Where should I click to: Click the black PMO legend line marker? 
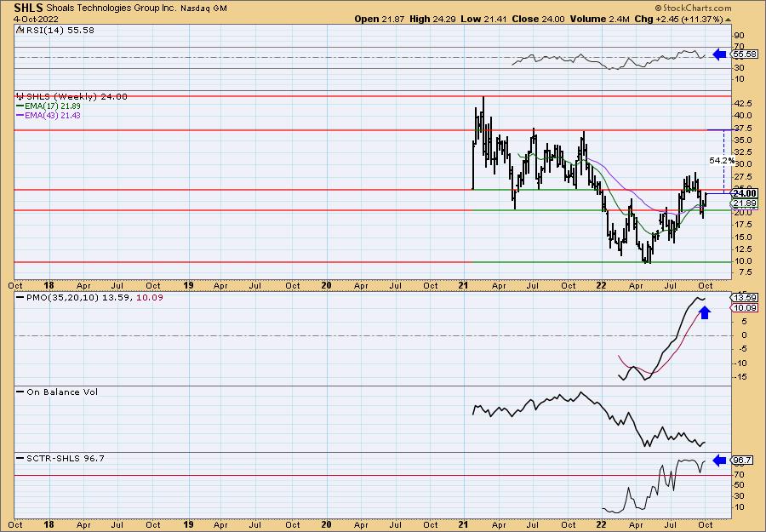click(x=20, y=297)
